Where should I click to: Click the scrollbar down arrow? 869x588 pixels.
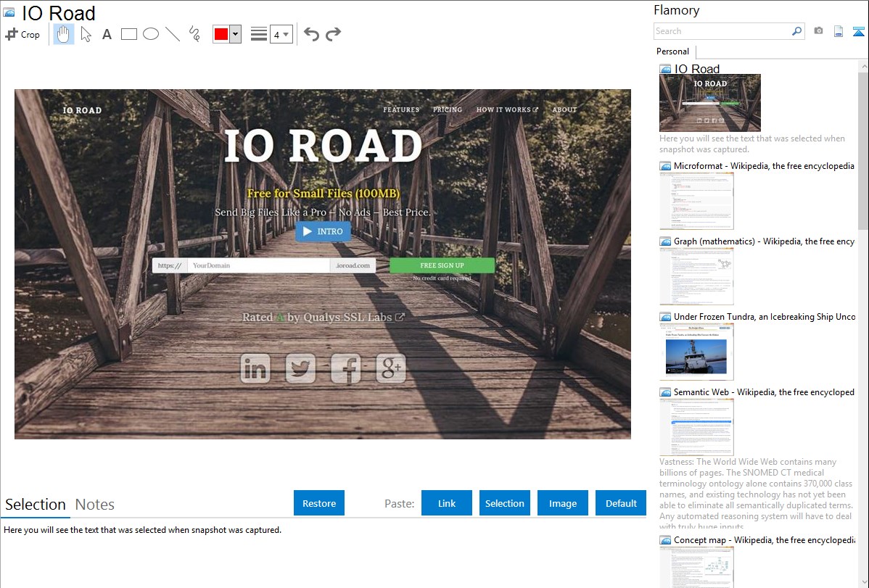[x=863, y=582]
